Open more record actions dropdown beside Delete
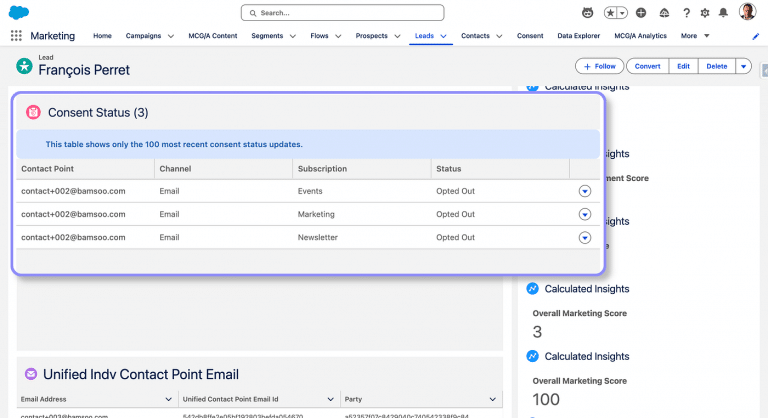Viewport: 768px width, 418px height. point(744,66)
